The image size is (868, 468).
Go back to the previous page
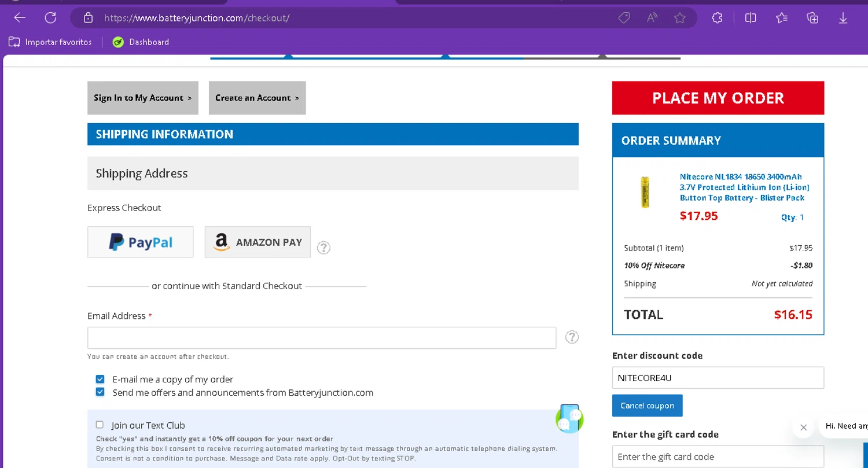(20, 18)
